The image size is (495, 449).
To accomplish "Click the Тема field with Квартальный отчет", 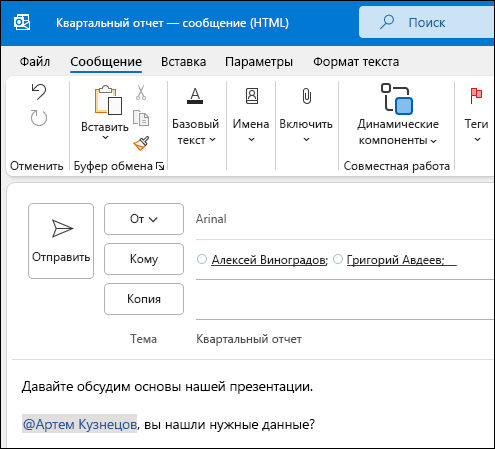I will coord(344,339).
